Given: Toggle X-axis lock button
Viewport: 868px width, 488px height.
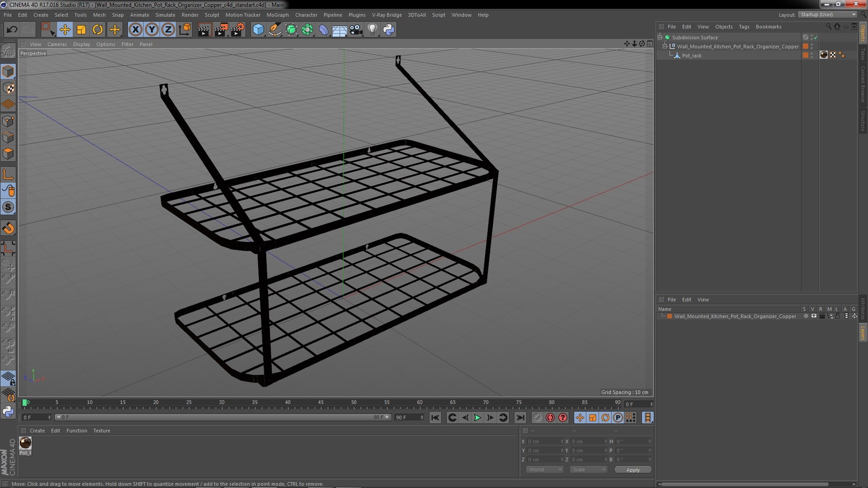Looking at the screenshot, I should [x=135, y=30].
